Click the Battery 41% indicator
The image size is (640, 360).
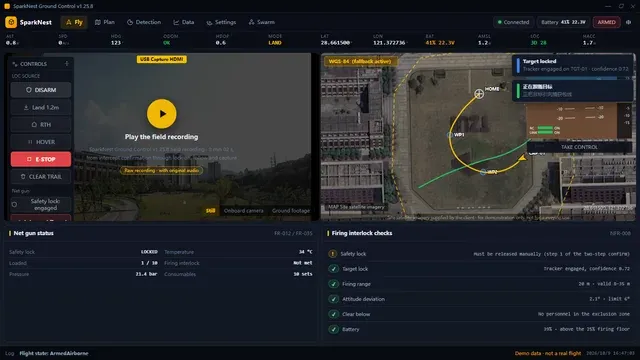click(x=563, y=22)
